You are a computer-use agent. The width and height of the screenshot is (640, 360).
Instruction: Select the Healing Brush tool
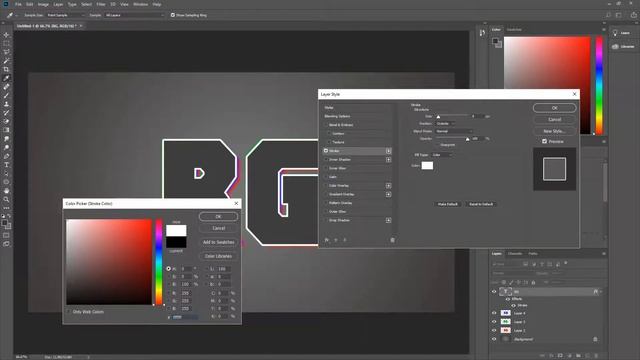tap(7, 87)
